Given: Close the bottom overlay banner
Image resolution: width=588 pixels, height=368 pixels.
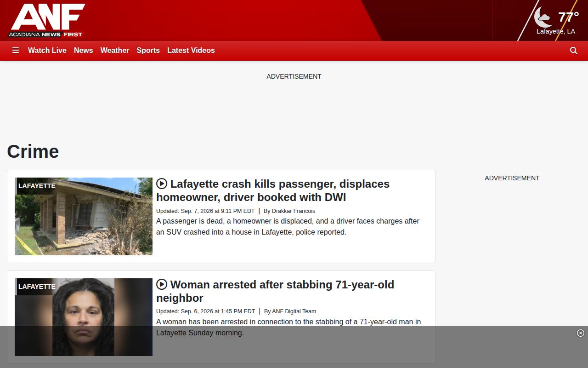Looking at the screenshot, I should (581, 333).
